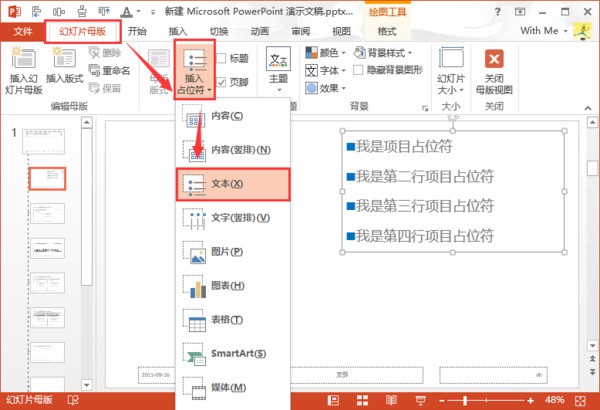
Task: Select the Table (表格) placeholder option
Action: coord(233,320)
